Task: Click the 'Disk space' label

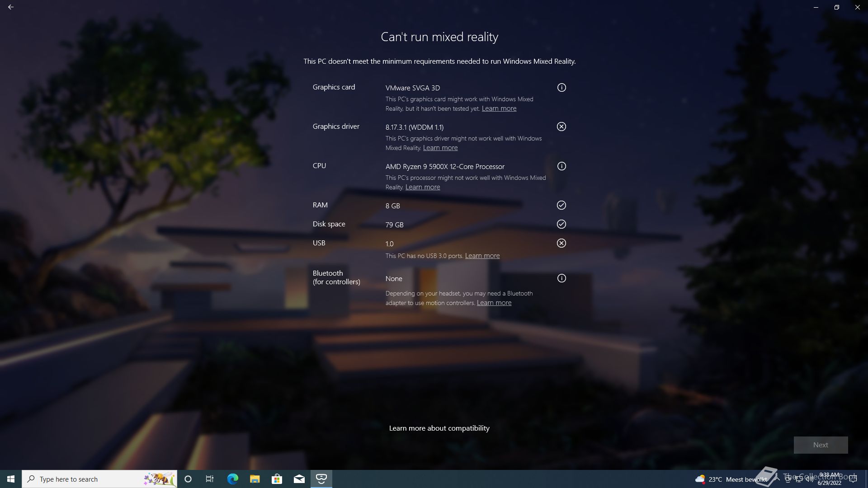Action: click(x=329, y=224)
